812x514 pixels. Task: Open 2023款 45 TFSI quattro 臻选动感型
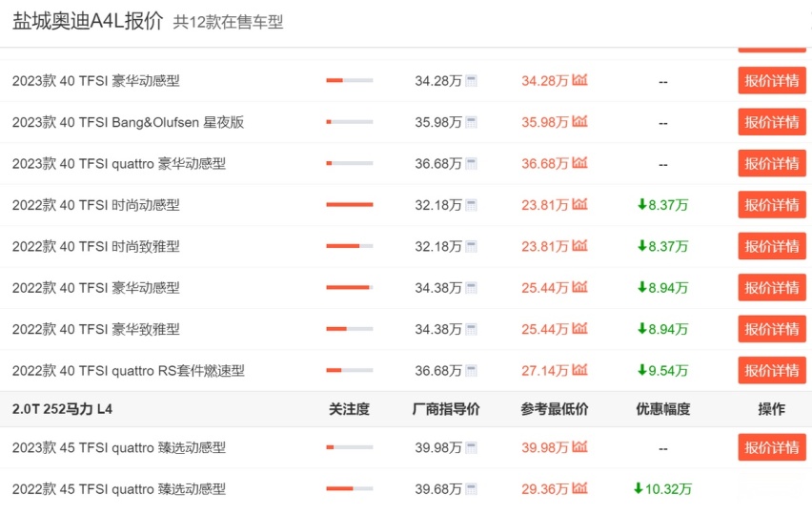pos(119,447)
